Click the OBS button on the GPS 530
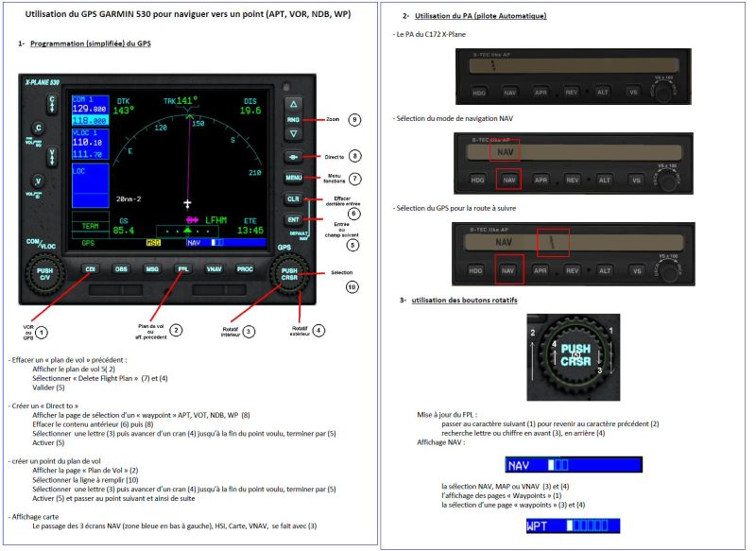Viewport: 756px width, 551px height. click(121, 269)
